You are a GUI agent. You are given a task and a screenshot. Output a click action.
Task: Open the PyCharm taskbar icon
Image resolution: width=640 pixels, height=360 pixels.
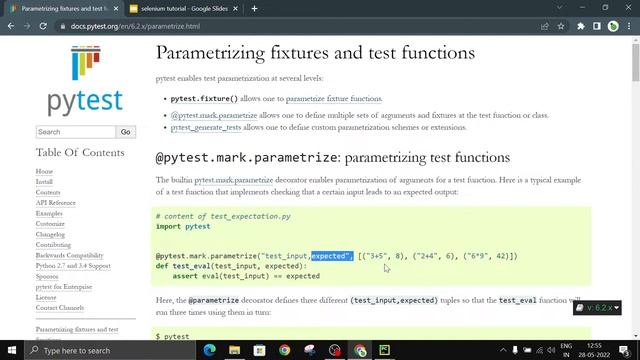click(x=384, y=350)
